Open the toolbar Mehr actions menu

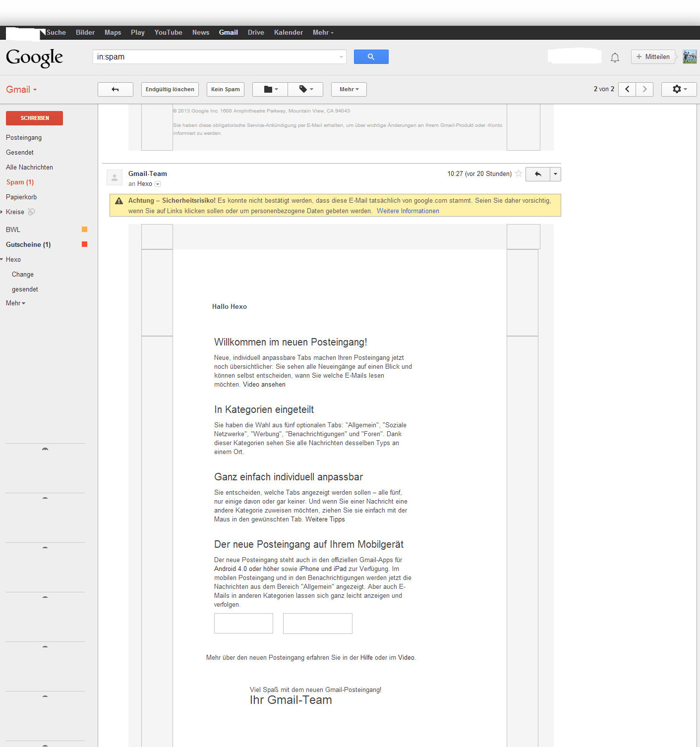349,89
